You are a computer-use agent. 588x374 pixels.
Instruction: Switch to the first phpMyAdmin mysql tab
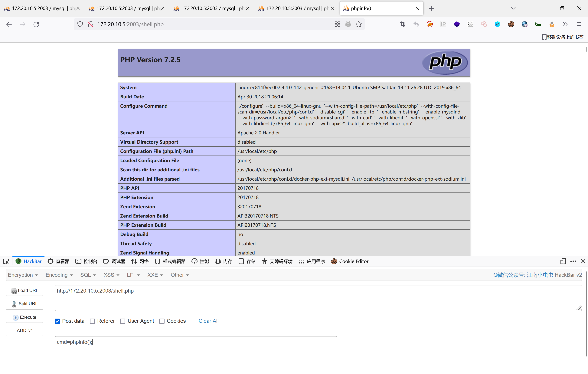pyautogui.click(x=39, y=8)
